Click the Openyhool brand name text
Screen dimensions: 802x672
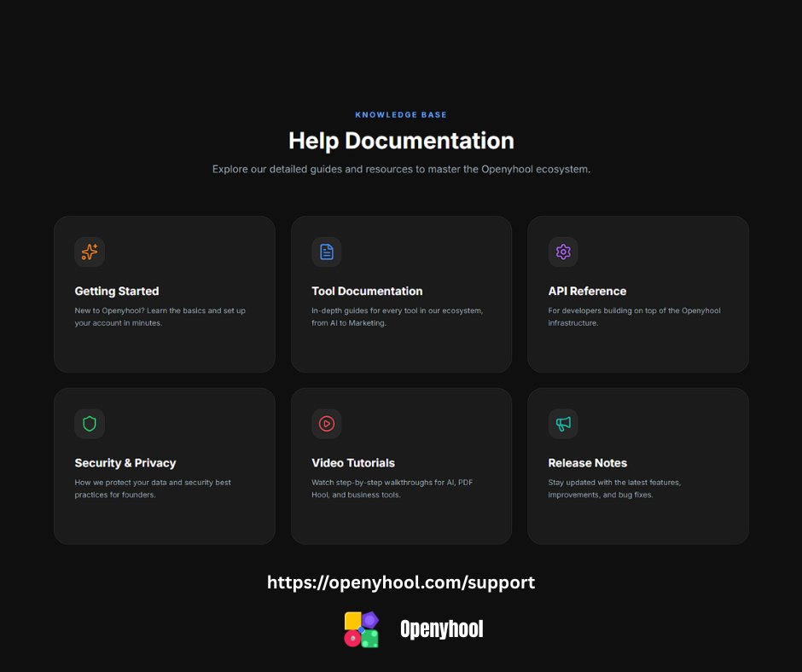(x=441, y=629)
